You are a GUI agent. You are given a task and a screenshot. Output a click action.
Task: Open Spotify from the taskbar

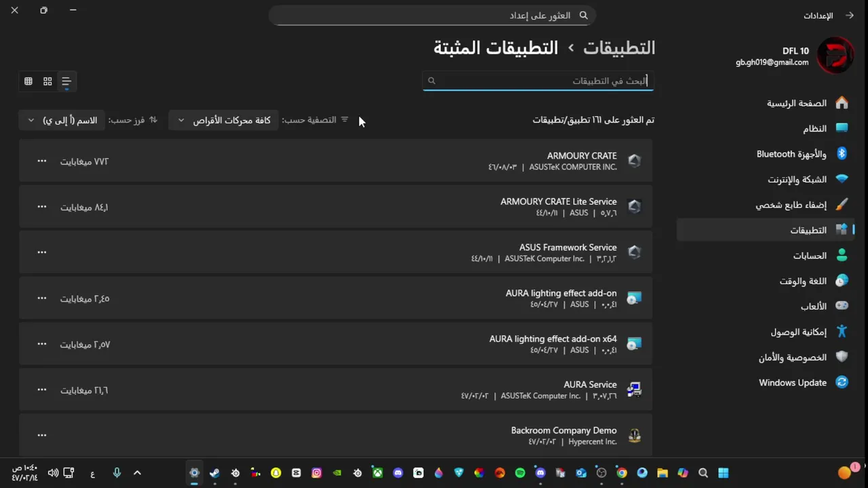coord(520,473)
